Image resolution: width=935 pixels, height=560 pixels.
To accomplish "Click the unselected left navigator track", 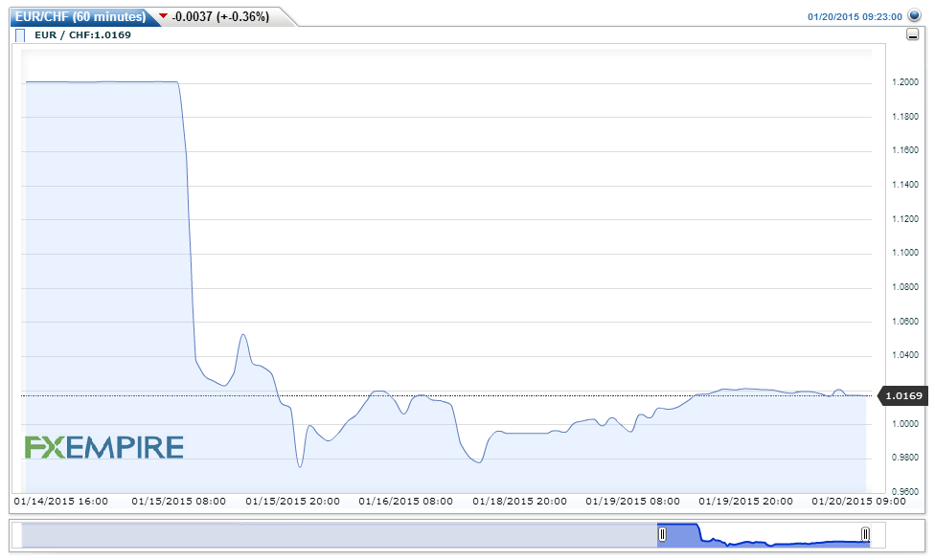I will (335, 535).
